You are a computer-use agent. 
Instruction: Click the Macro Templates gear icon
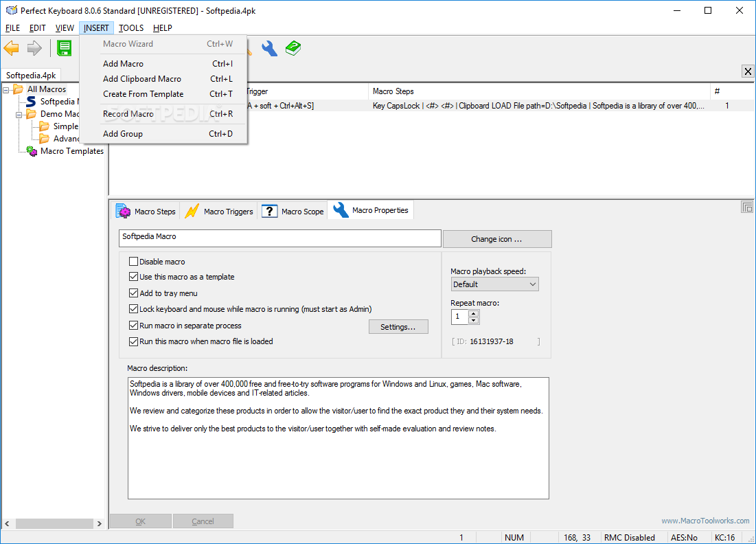[x=32, y=151]
